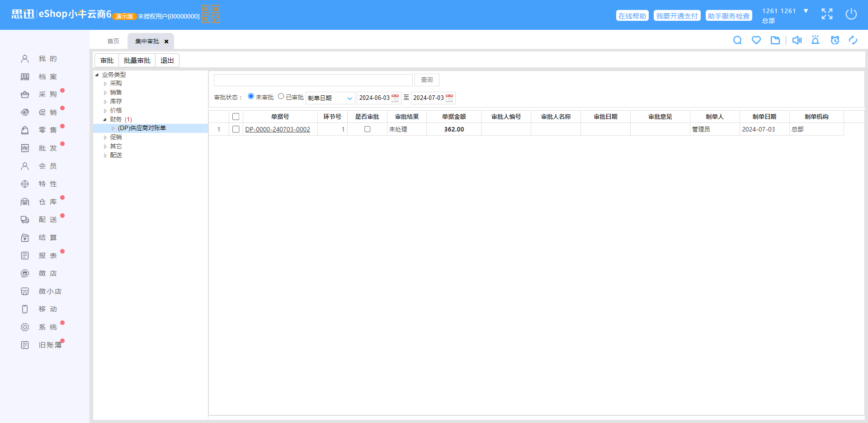The width and height of the screenshot is (868, 423).
Task: Click the 批量审批 toolbar button
Action: (x=137, y=61)
